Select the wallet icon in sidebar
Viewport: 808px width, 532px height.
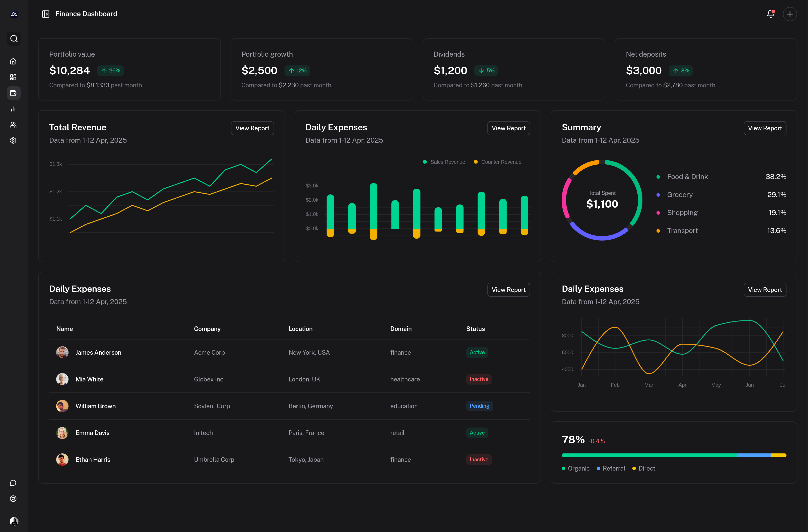point(13,93)
